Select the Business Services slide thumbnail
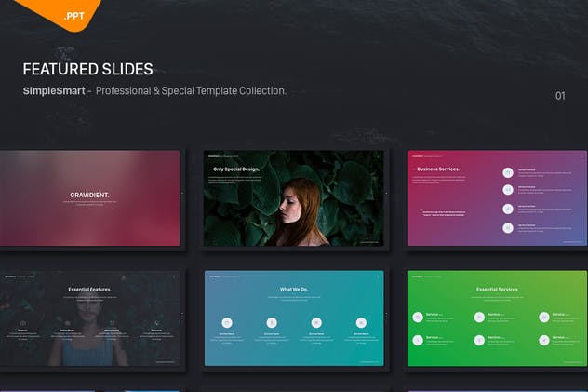588x392 pixels. tap(497, 197)
